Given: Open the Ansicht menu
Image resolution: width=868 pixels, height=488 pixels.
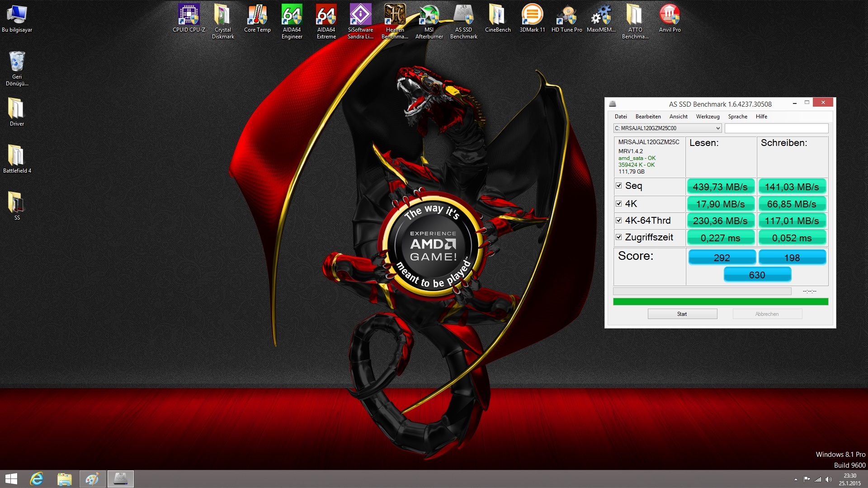Looking at the screenshot, I should 678,117.
